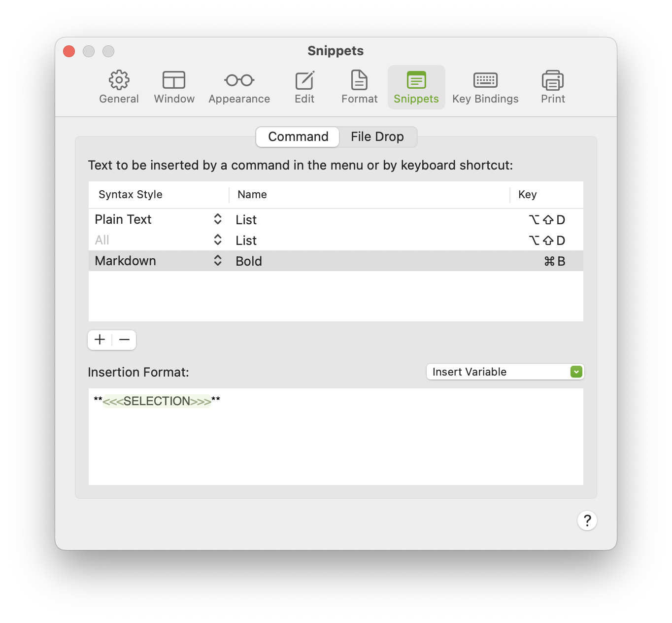Viewport: 672px width, 623px height.
Task: Click the SELECTION variable in Insertion Format
Action: 157,401
